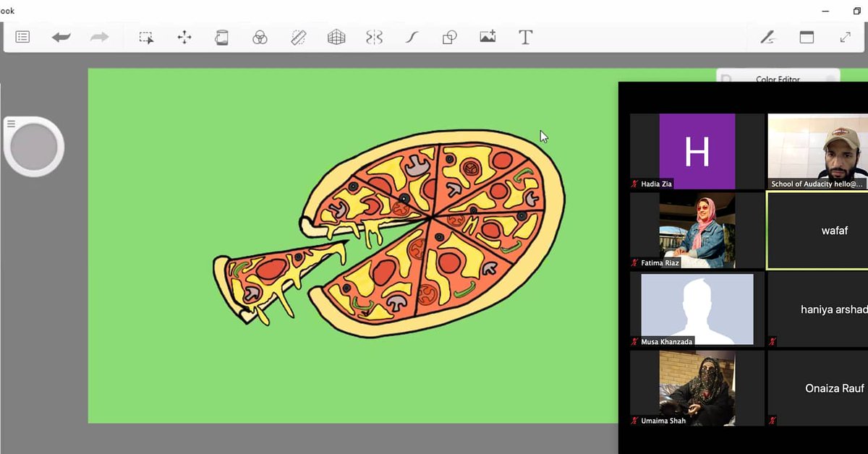Image resolution: width=868 pixels, height=454 pixels.
Task: Click muted mic icon in Onaiza Rauf tile
Action: [773, 420]
